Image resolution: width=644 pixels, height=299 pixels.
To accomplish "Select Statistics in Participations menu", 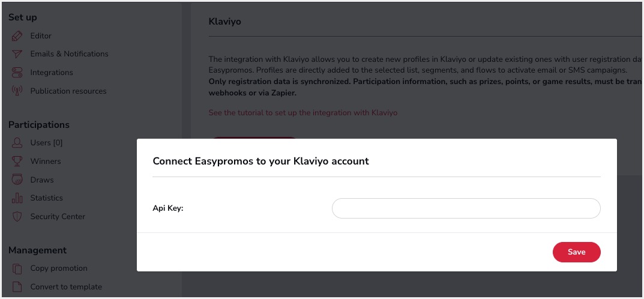I will (46, 198).
